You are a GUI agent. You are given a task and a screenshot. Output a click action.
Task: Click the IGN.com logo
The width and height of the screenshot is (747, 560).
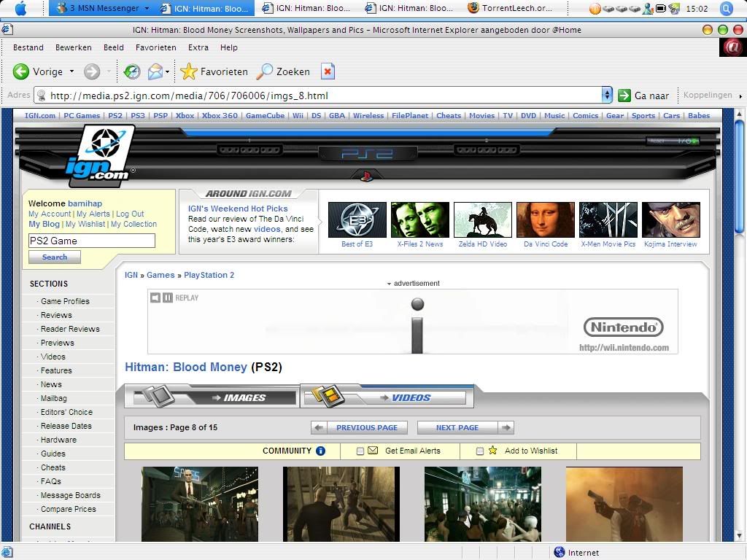pyautogui.click(x=101, y=155)
